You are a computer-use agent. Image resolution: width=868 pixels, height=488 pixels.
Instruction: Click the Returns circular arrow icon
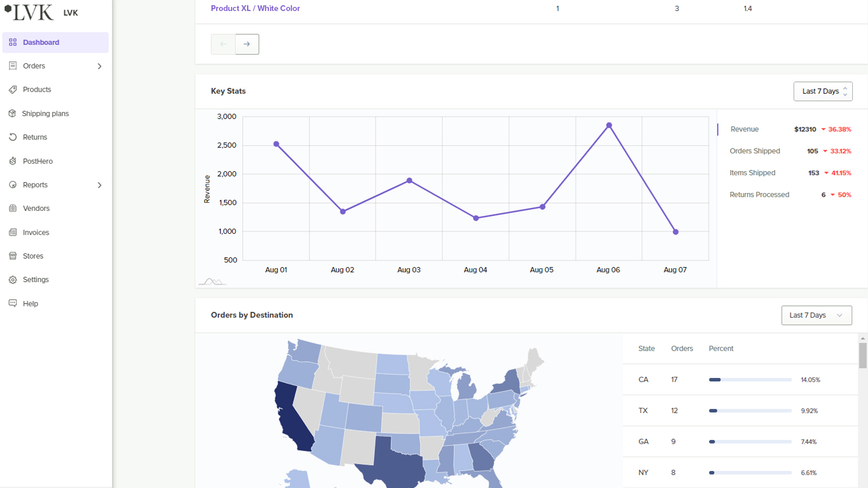pyautogui.click(x=13, y=137)
